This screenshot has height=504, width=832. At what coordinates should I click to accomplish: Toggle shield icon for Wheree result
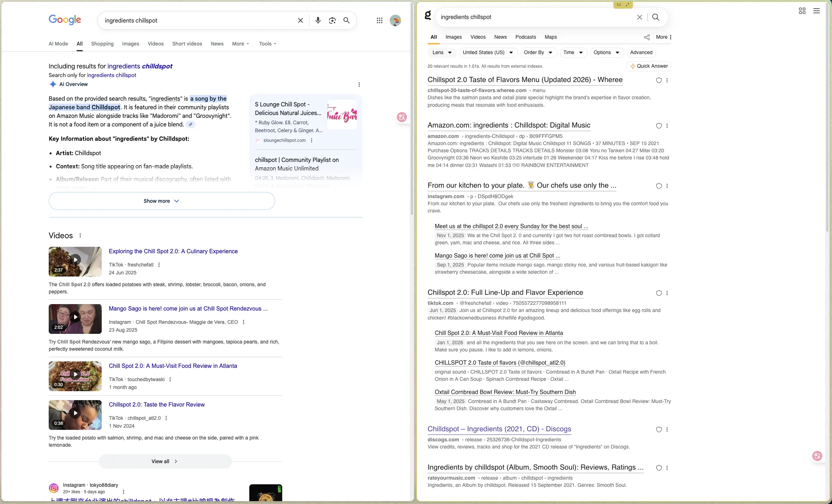659,80
